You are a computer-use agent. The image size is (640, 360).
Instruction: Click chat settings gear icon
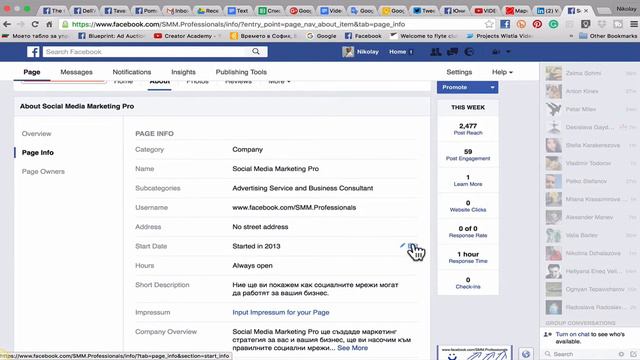[x=621, y=354]
